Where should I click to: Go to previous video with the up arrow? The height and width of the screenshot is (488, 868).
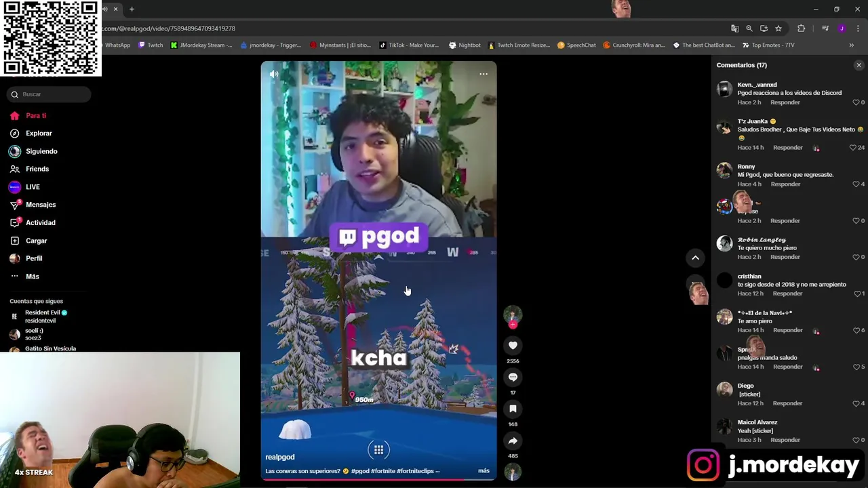pyautogui.click(x=695, y=258)
